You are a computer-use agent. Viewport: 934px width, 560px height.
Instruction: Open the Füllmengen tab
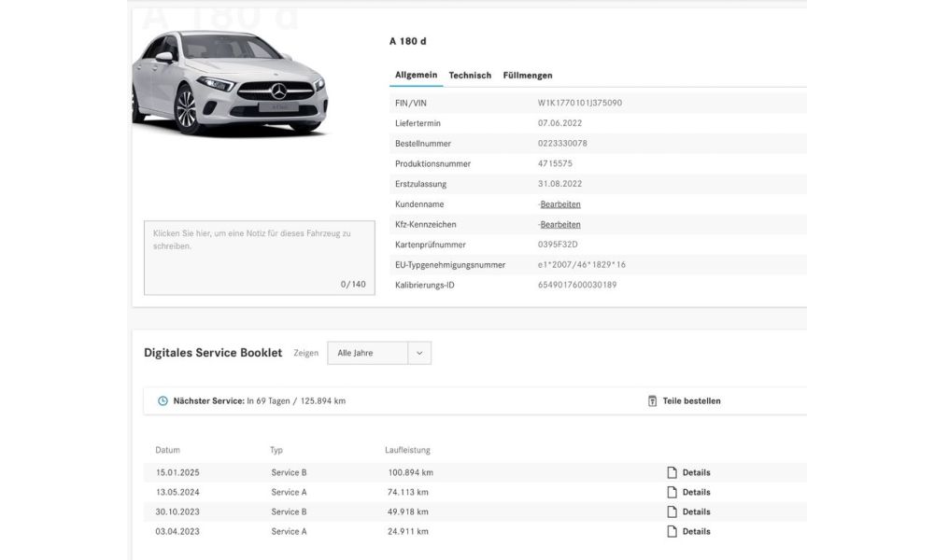(528, 76)
